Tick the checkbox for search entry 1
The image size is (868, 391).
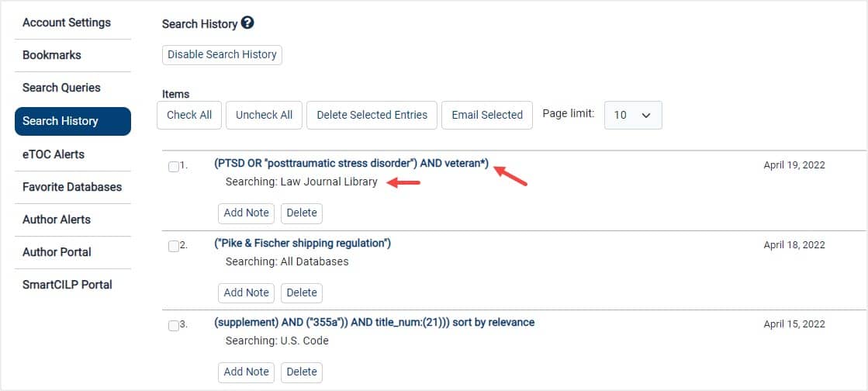click(x=173, y=167)
